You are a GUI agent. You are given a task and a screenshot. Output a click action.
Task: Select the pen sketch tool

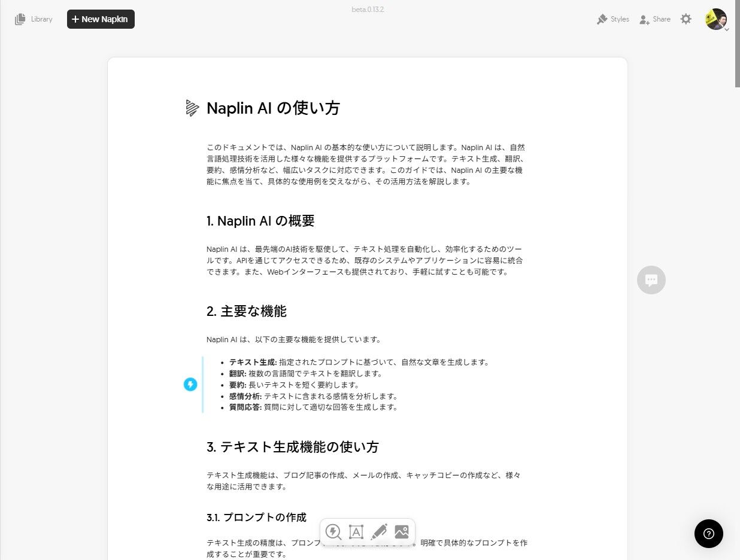point(379,531)
